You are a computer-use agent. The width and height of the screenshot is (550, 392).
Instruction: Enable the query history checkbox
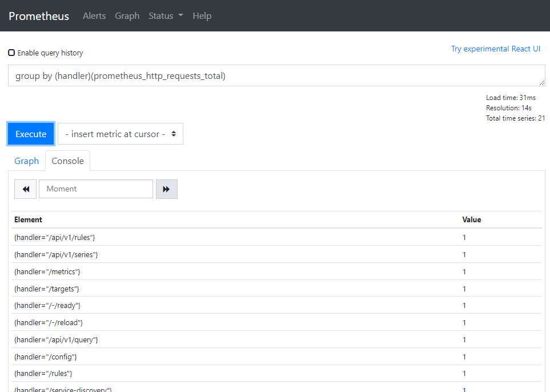point(11,53)
